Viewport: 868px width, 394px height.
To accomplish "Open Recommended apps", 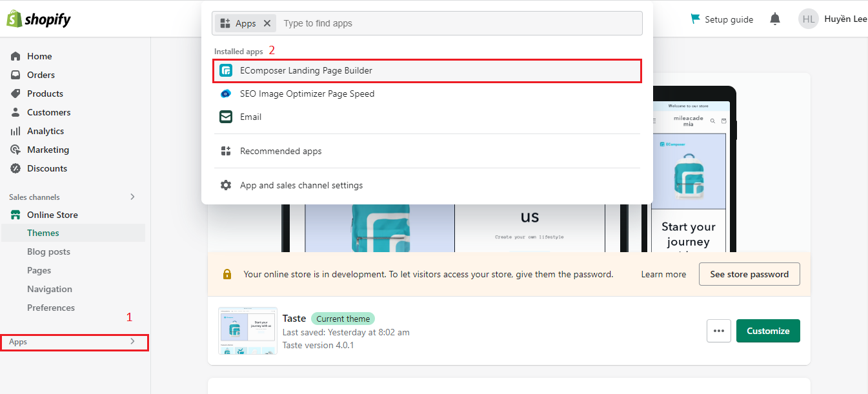I will [x=427, y=151].
